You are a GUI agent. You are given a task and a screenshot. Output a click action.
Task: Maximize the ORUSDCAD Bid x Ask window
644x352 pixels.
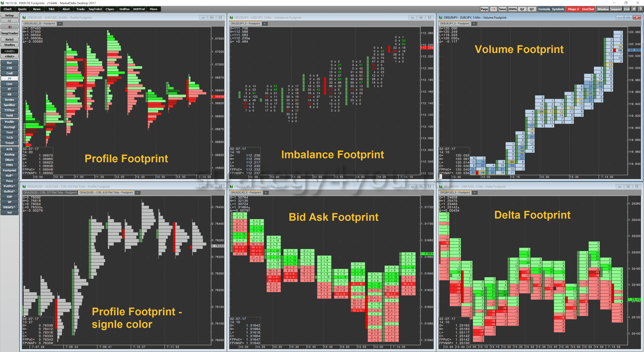pyautogui.click(x=421, y=187)
